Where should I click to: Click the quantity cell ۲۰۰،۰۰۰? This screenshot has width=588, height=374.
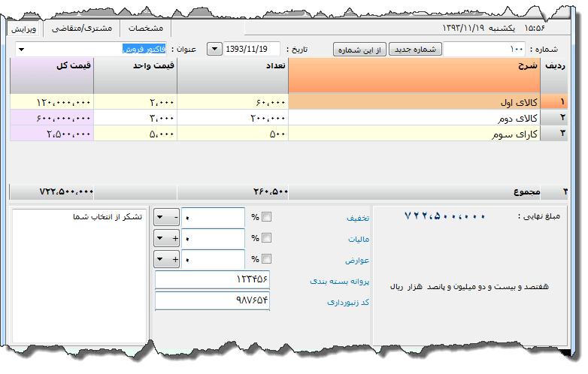coord(232,118)
